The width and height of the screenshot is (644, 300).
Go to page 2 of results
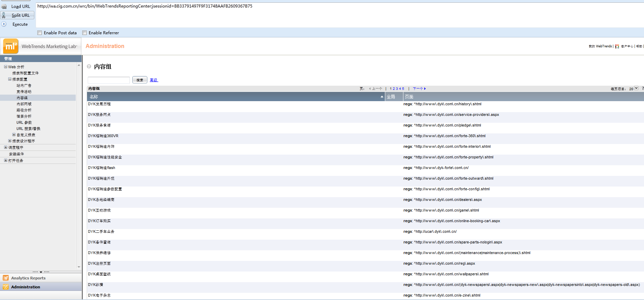394,88
